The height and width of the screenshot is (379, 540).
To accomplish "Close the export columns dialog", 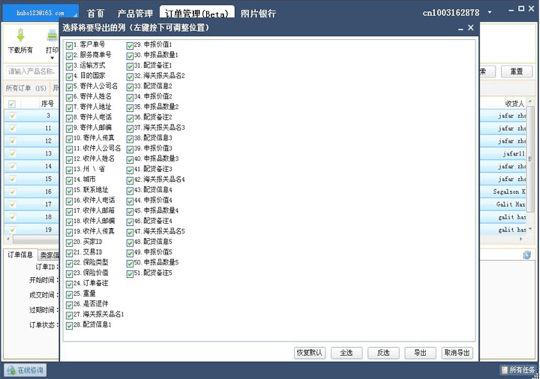I will 471,28.
